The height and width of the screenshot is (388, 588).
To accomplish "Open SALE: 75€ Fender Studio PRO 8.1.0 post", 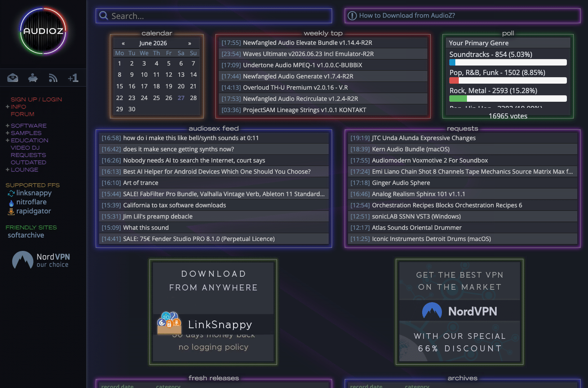I will pos(199,239).
